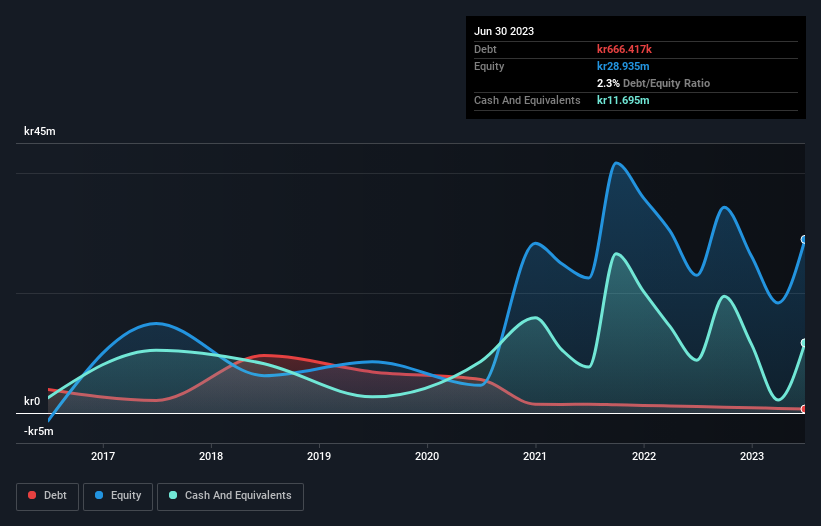Click the Jun 30 2023 tooltip date
Viewport: 821px width, 526px height.
coord(504,31)
